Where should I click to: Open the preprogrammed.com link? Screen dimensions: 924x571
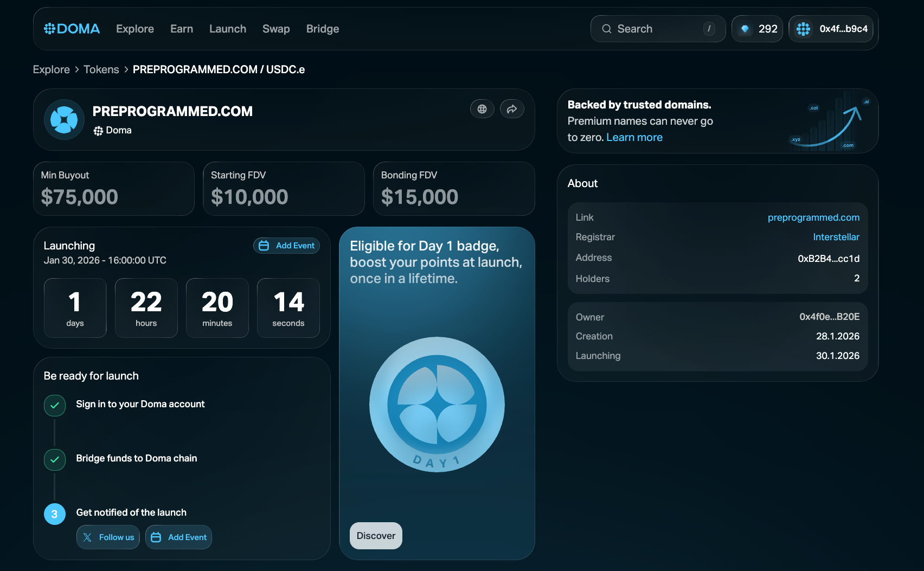[x=813, y=217]
